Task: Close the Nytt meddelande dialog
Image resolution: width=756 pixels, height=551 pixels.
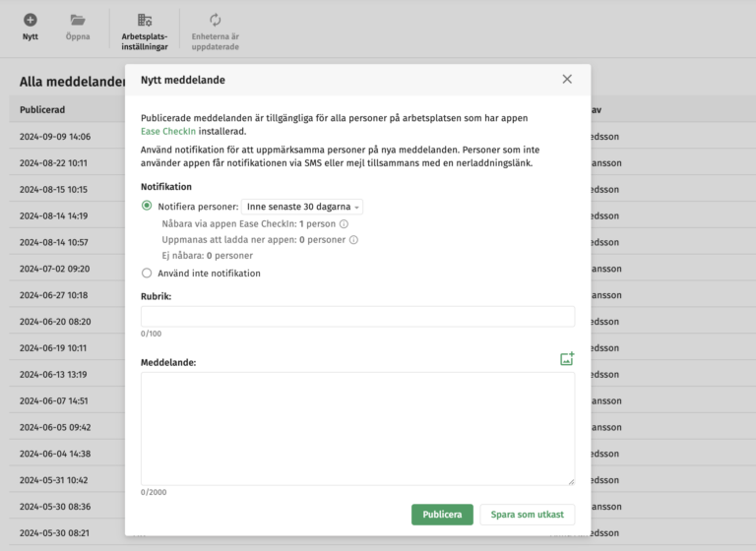Action: point(567,80)
